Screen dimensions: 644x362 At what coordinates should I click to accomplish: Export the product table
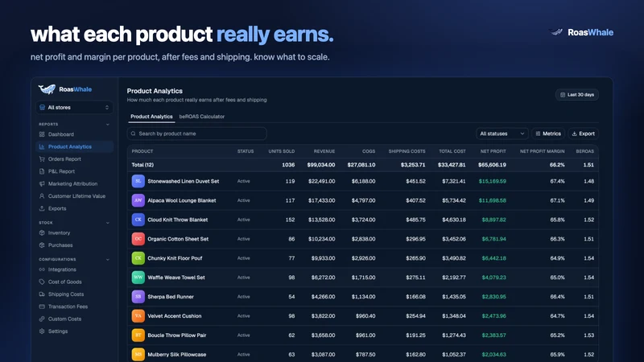tap(583, 134)
